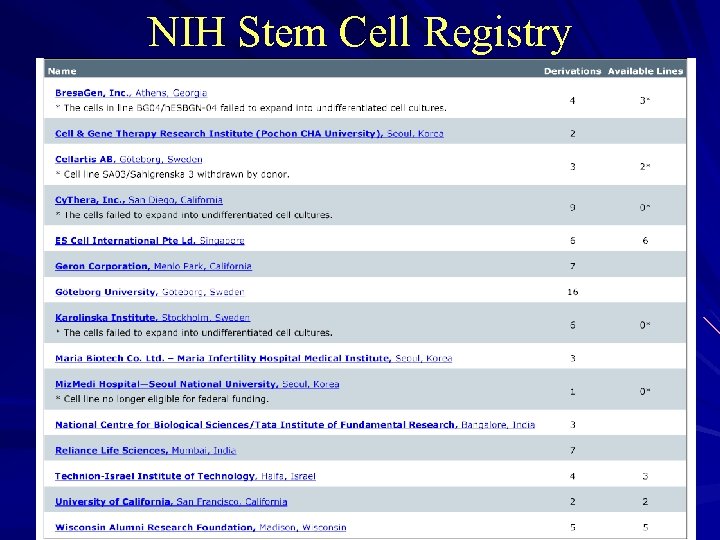Open Maria Biotech Co. Ltd. link

[x=253, y=358]
